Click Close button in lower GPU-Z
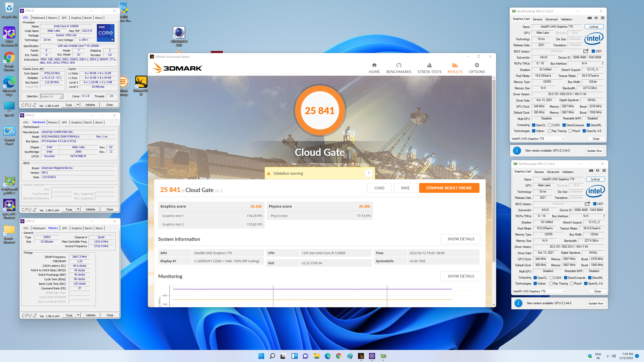The width and height of the screenshot is (644, 362). (x=597, y=291)
